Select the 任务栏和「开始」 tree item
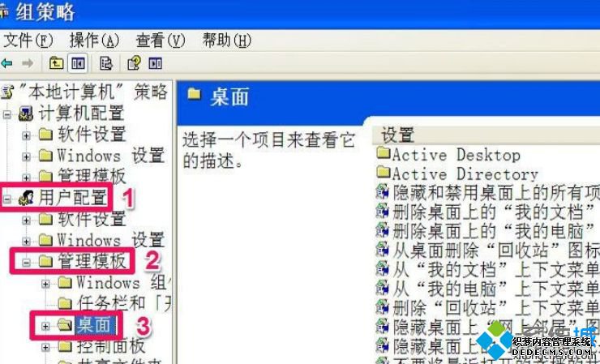The height and width of the screenshot is (364, 600). [123, 303]
